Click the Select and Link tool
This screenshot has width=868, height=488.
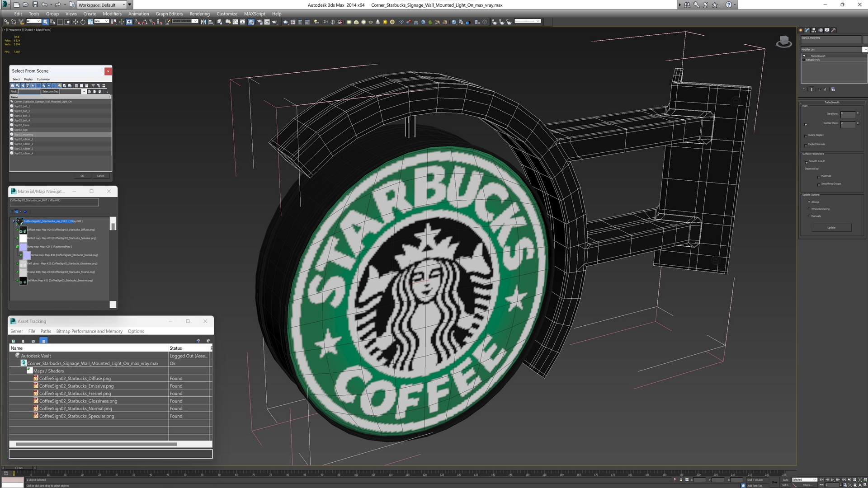pos(6,22)
